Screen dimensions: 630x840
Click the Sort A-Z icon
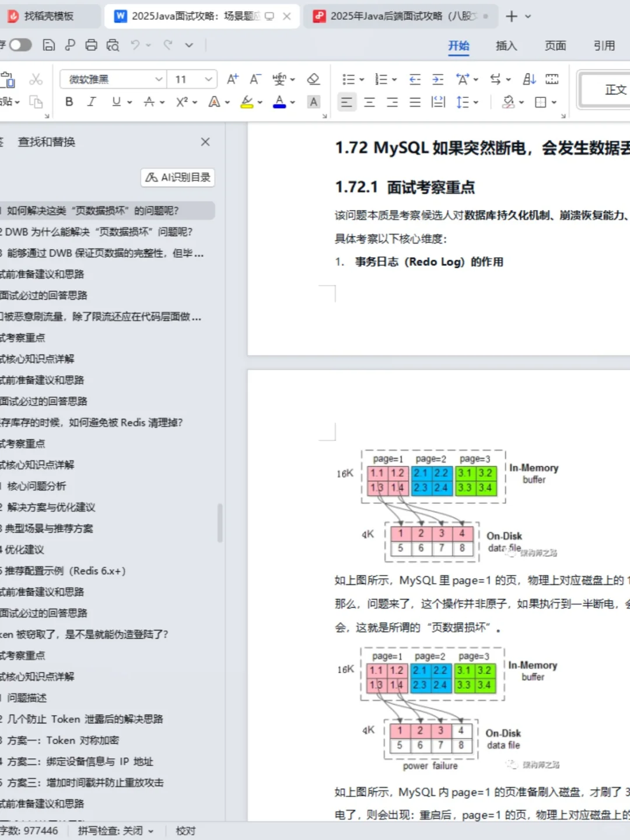[529, 79]
